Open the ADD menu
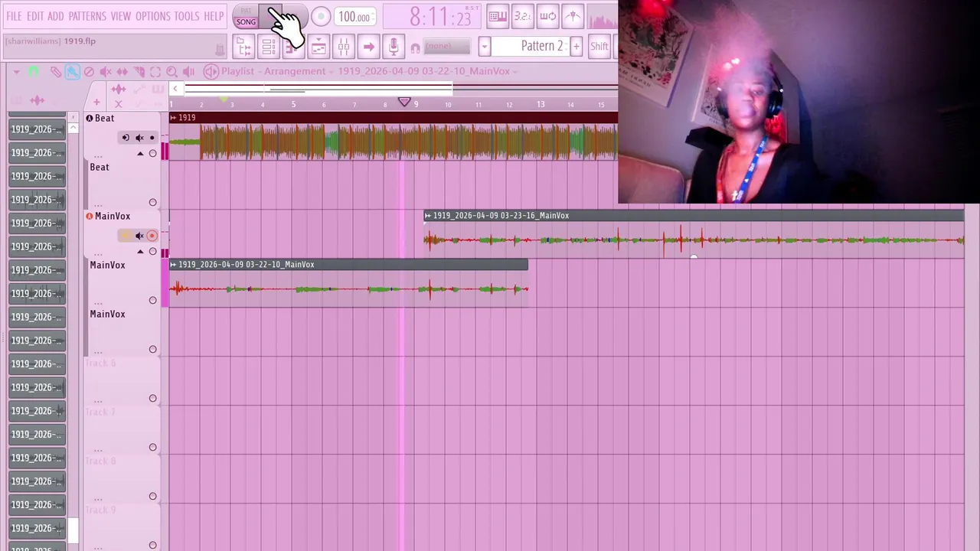980x551 pixels. [56, 16]
